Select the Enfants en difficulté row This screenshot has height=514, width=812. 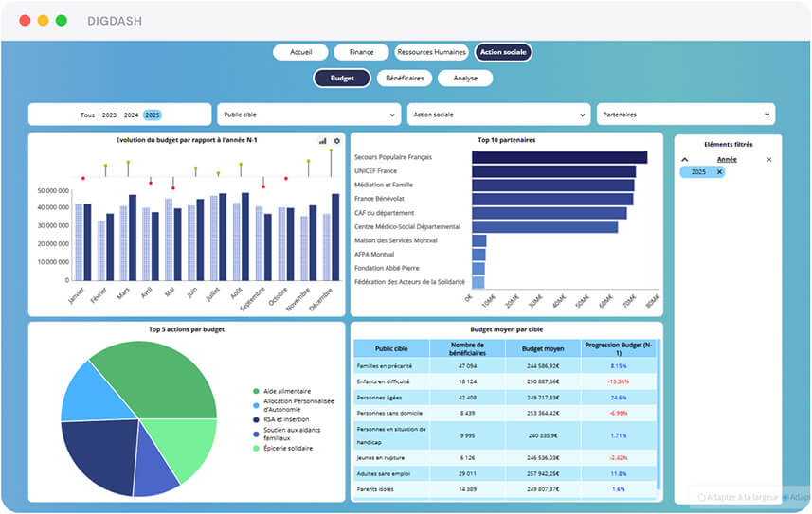[505, 381]
